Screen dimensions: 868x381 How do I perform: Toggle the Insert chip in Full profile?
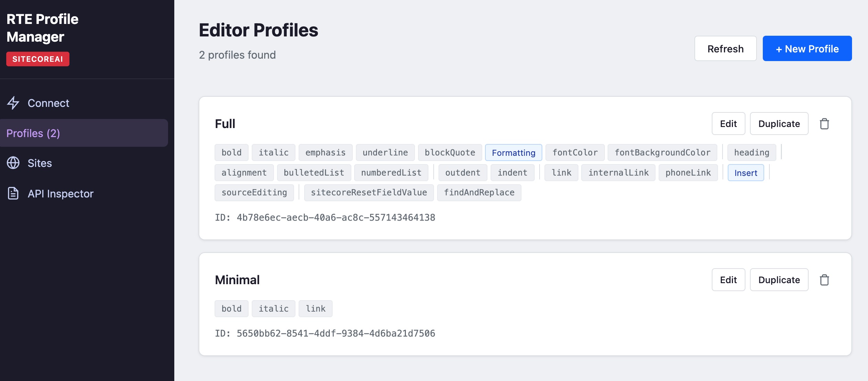(x=746, y=172)
